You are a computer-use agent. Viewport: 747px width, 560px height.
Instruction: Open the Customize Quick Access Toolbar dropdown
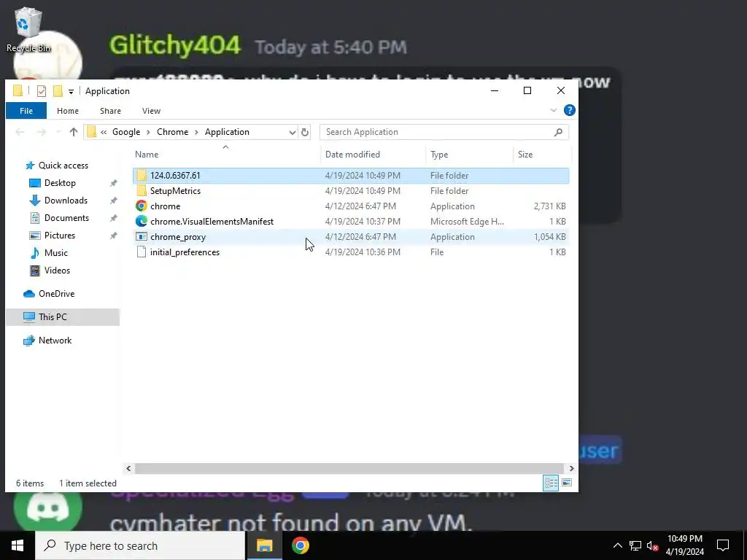(x=71, y=91)
